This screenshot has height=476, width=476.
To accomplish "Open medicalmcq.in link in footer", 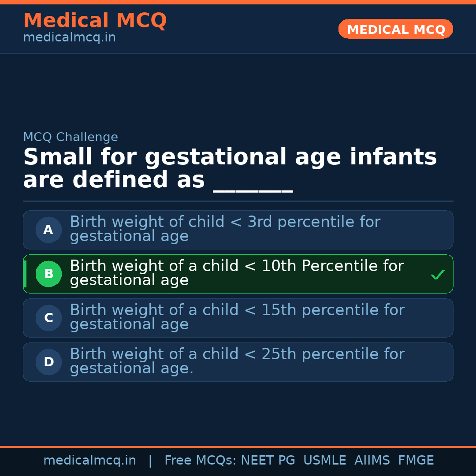I will click(89, 461).
